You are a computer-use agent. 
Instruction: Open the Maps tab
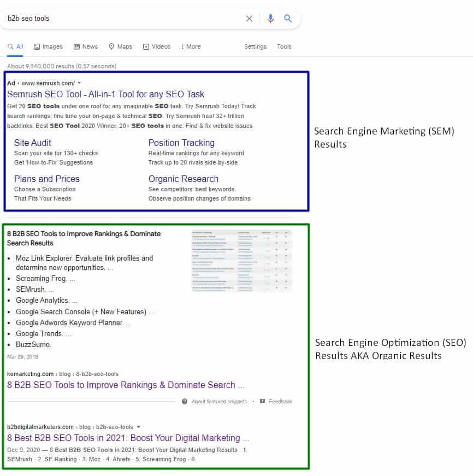121,46
